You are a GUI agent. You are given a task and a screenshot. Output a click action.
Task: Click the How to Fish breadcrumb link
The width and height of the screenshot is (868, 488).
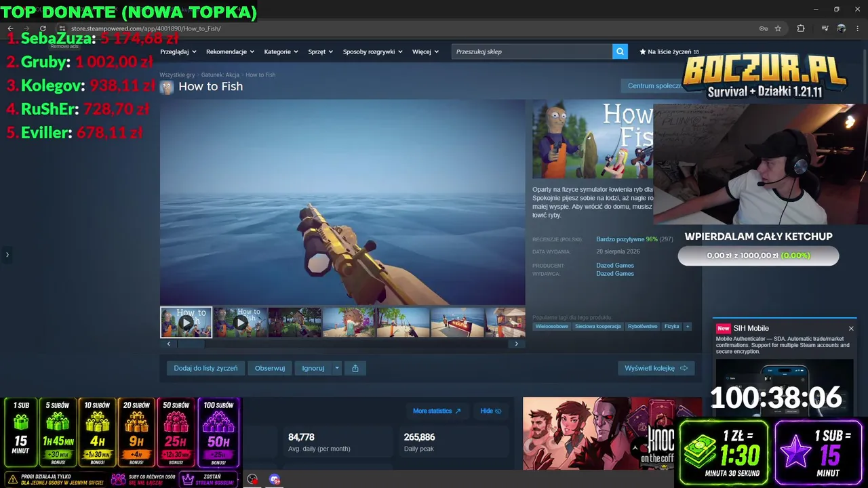pos(260,75)
